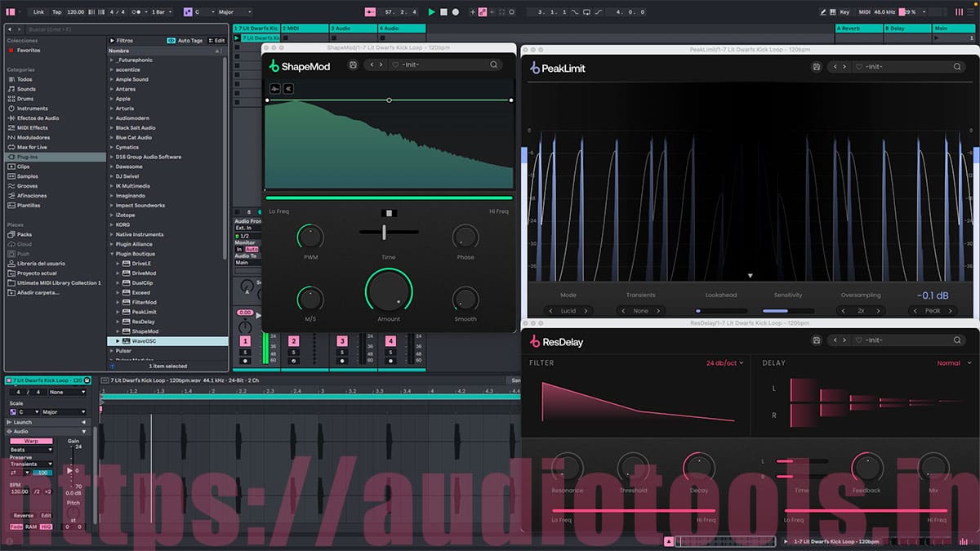This screenshot has width=980, height=551.
Task: Open the Transients preserve dropdown
Action: [x=31, y=464]
